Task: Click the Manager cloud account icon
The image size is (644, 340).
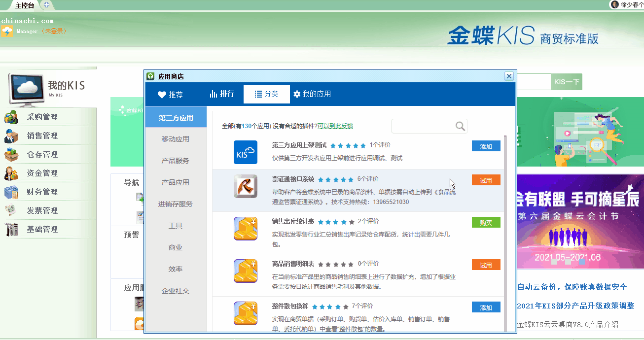Action: [x=7, y=32]
